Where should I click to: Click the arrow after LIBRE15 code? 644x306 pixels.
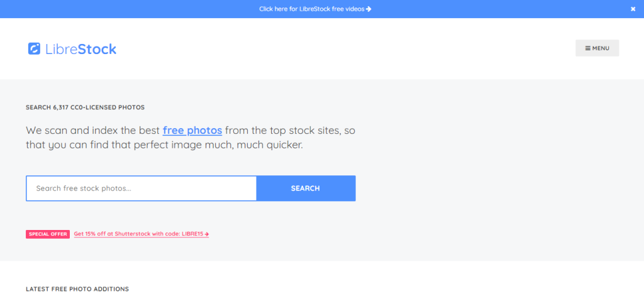207,234
